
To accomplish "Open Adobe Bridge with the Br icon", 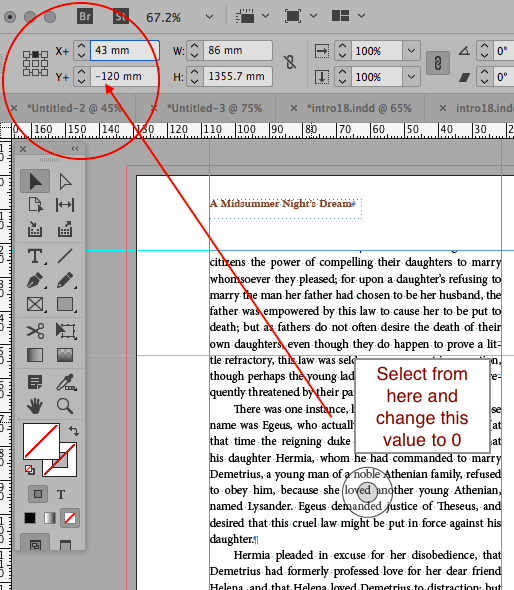I will [85, 17].
